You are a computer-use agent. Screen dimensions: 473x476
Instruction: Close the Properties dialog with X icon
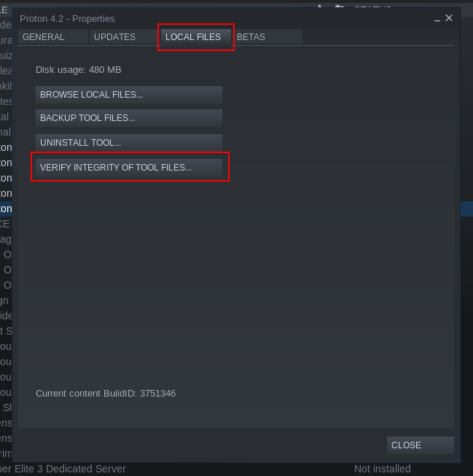(x=449, y=18)
